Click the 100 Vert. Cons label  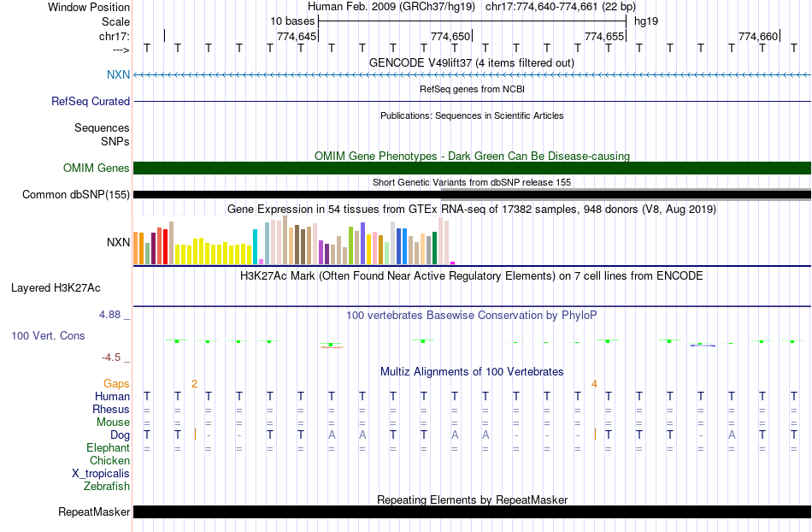(48, 335)
